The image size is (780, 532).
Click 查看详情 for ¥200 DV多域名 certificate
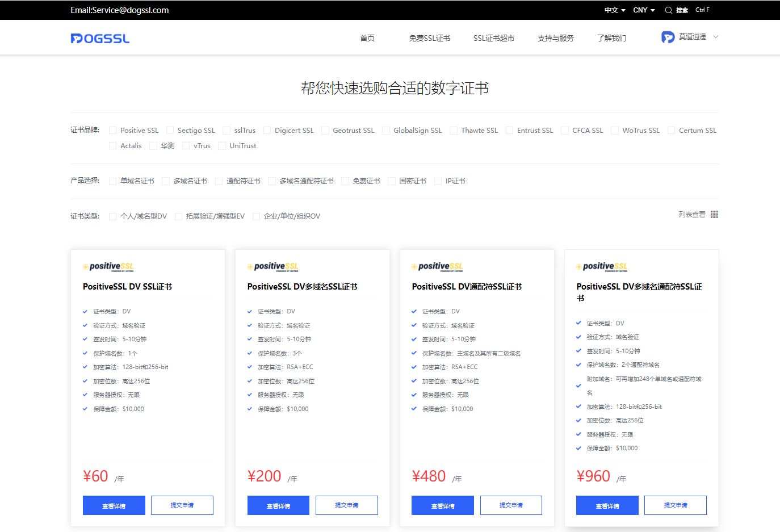coord(278,505)
